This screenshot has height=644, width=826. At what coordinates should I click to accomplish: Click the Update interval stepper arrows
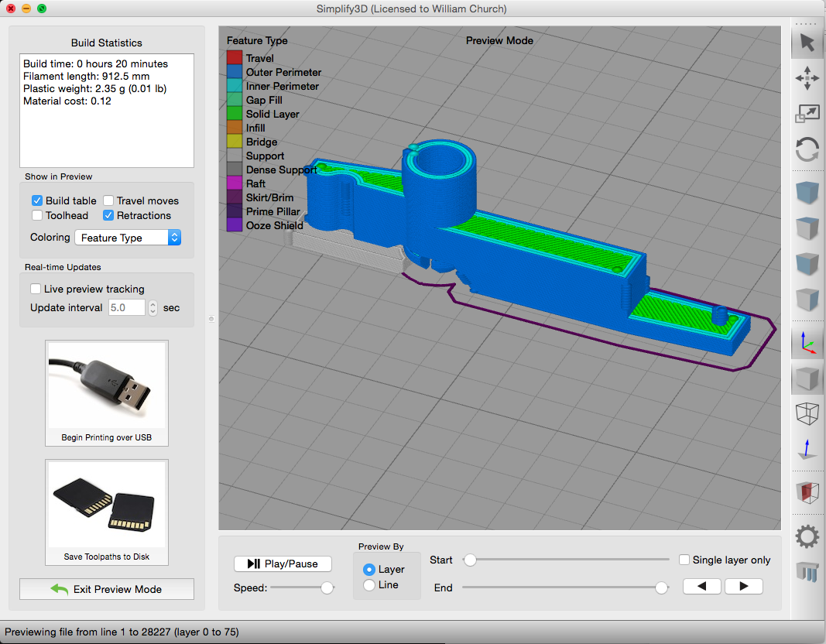[x=153, y=308]
